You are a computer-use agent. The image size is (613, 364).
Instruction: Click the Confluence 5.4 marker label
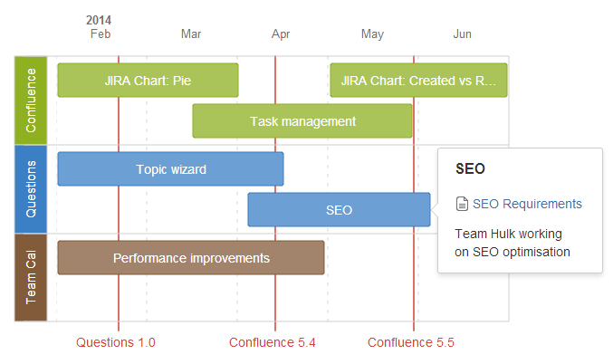pos(273,342)
